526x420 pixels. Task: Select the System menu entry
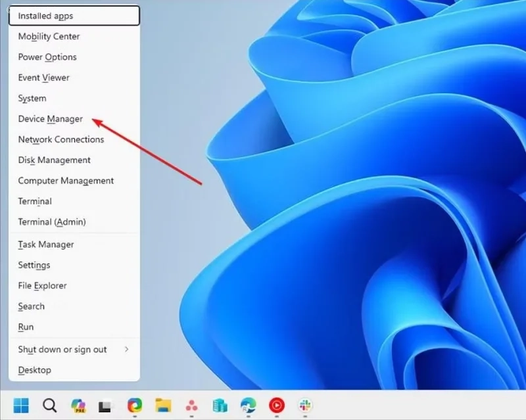74,99
